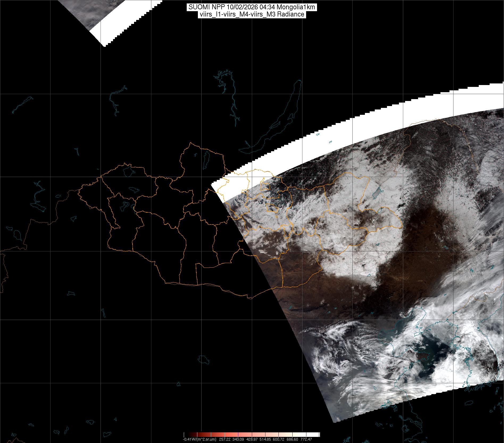Click the -0.41W/(m^2.sr.um) units label
Image resolution: width=504 pixels, height=443 pixels.
[199, 439]
